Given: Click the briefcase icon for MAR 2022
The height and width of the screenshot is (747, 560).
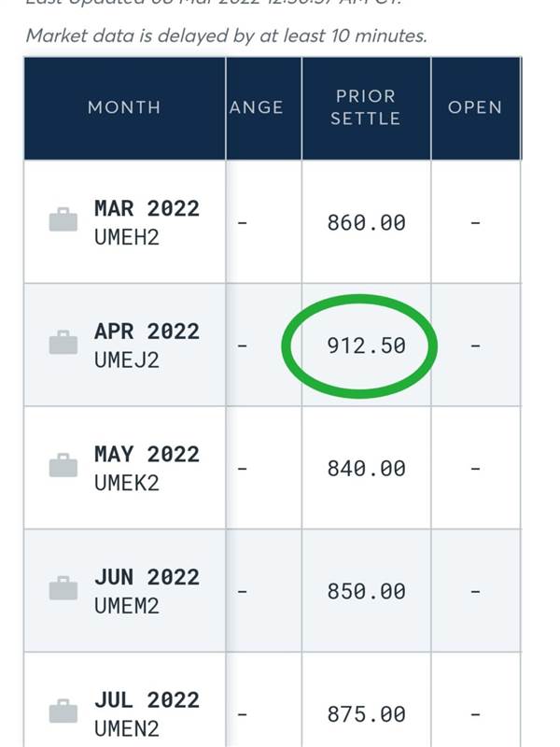Looking at the screenshot, I should (x=63, y=219).
